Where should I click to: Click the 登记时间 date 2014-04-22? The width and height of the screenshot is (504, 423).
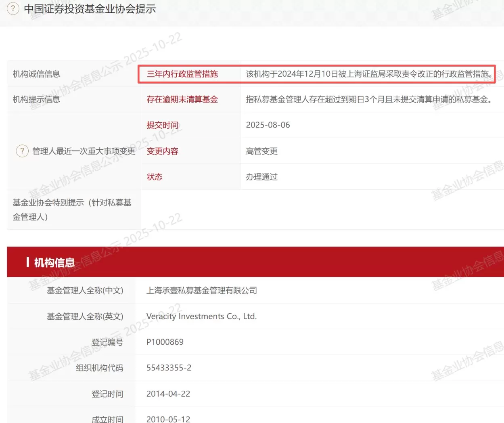pos(168,394)
